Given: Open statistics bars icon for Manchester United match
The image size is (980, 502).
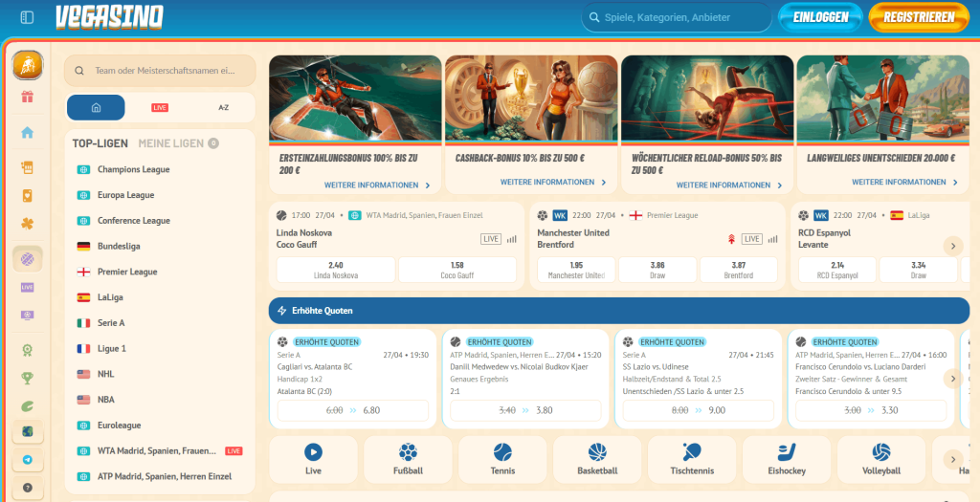Looking at the screenshot, I should (x=771, y=239).
